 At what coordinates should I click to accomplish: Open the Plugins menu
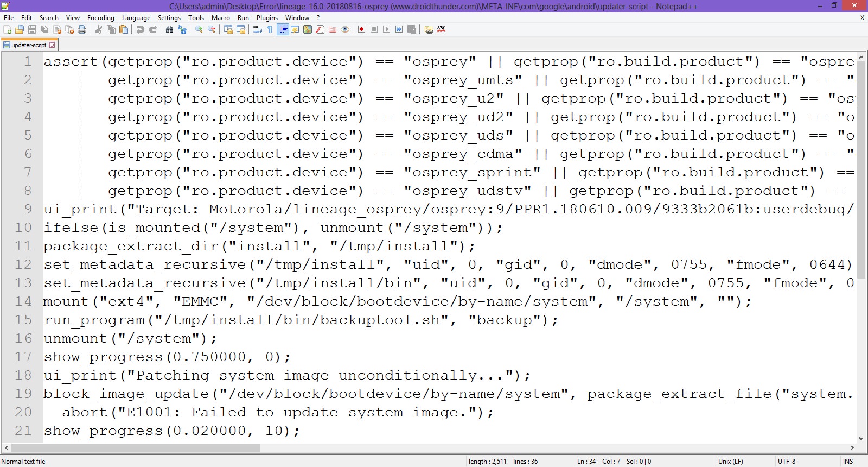click(267, 18)
